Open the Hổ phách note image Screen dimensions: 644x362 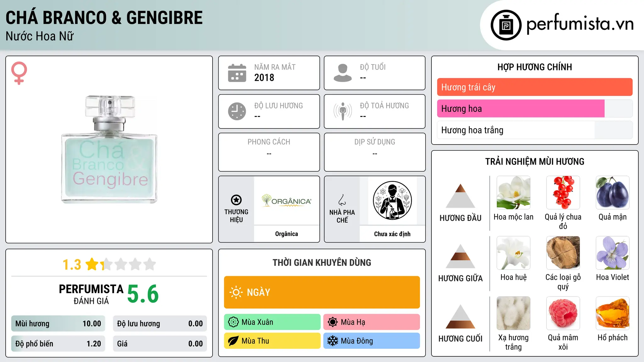click(x=613, y=313)
